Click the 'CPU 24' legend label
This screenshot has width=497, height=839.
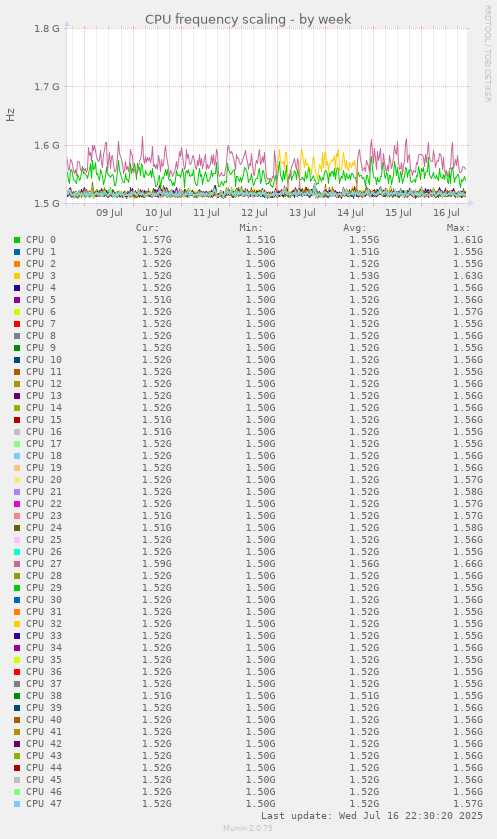(44, 528)
